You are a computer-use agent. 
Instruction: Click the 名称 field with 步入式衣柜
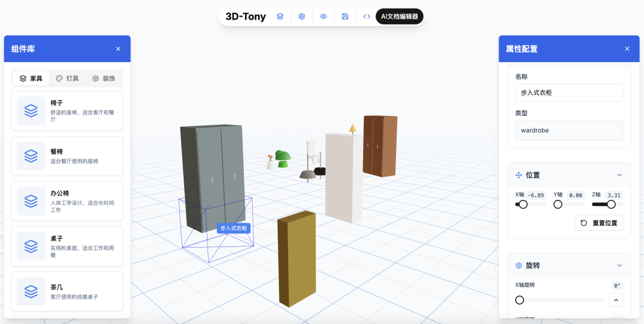[x=569, y=92]
